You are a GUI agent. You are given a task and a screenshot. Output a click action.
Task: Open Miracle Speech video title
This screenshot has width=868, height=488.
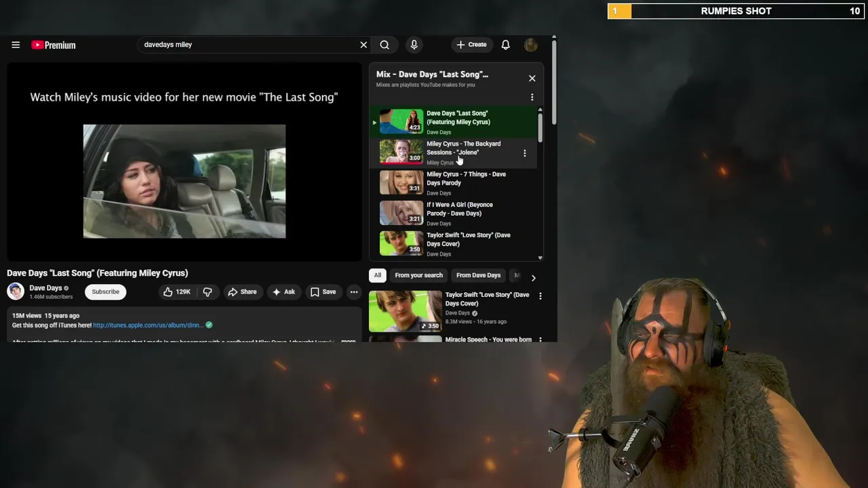point(488,340)
